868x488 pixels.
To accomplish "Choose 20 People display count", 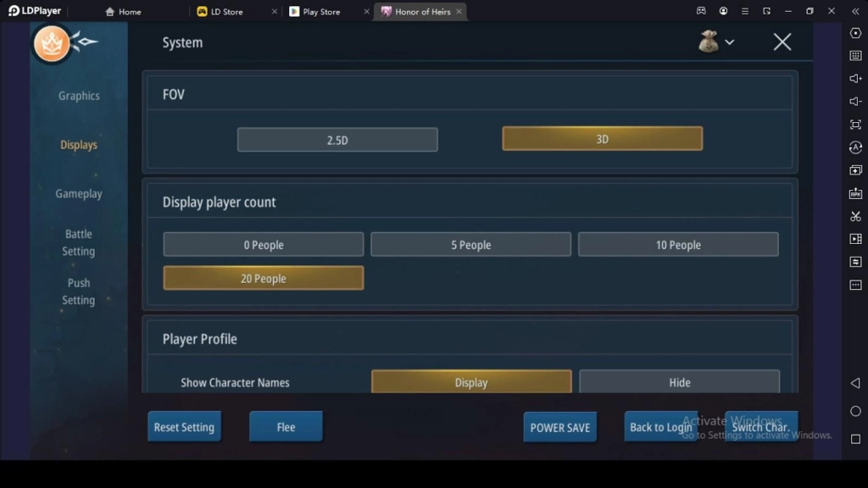I will point(264,278).
